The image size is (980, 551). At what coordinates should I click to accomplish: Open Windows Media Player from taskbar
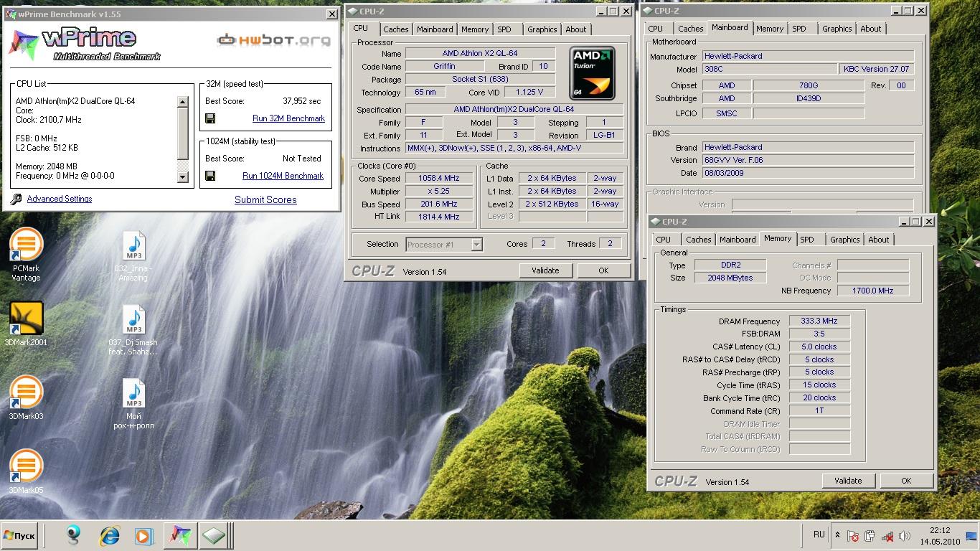[x=143, y=535]
